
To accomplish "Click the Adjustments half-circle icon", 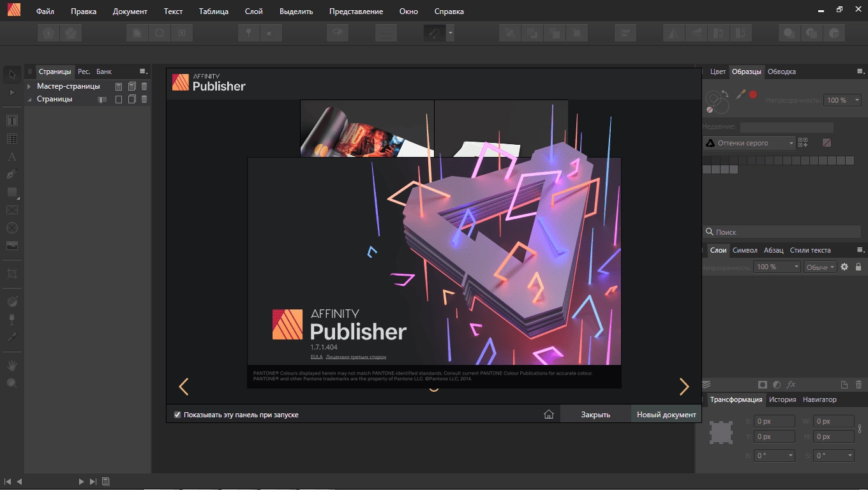I will coord(777,385).
